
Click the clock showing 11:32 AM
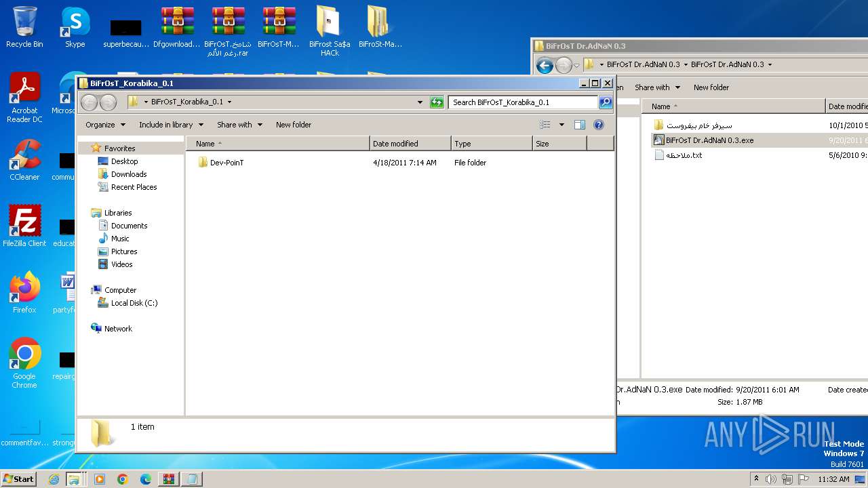pos(833,479)
